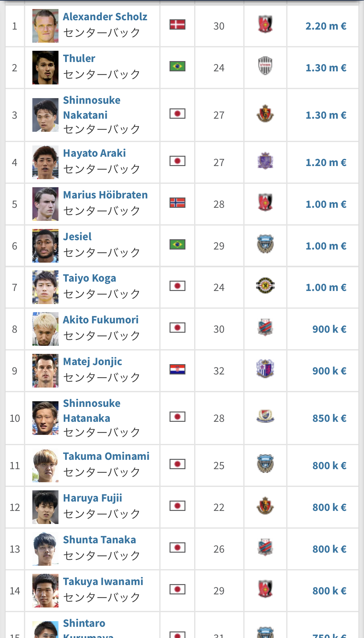Viewport: 364px width, 638px height.
Task: Open the Takuma Ominami player link
Action: click(x=106, y=456)
